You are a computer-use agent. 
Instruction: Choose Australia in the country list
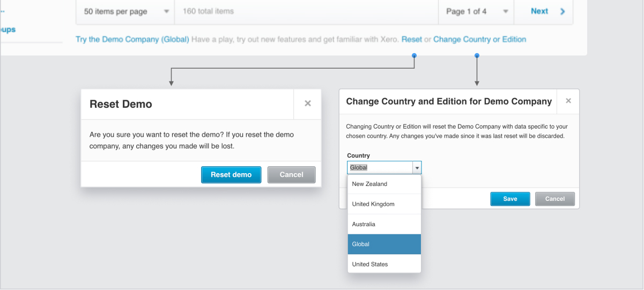[384, 224]
